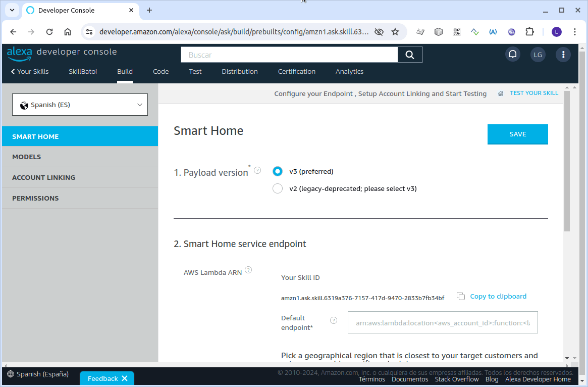Open the Blog footer link
The image size is (588, 387).
492,379
